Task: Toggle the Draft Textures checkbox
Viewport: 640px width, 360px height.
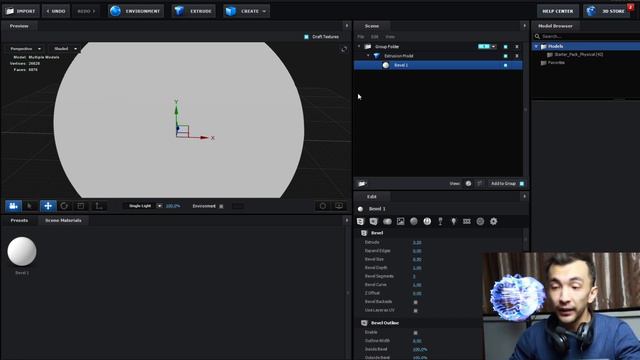Action: [x=307, y=37]
